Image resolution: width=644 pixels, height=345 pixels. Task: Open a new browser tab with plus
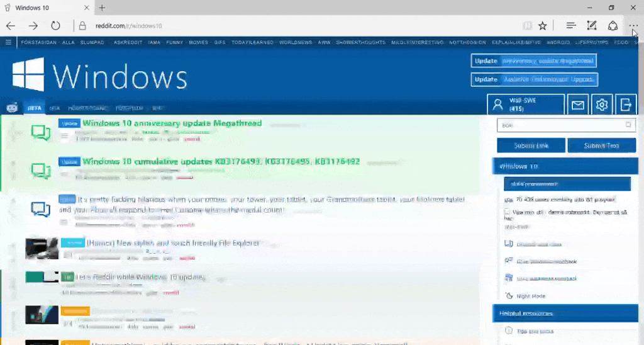pos(102,8)
